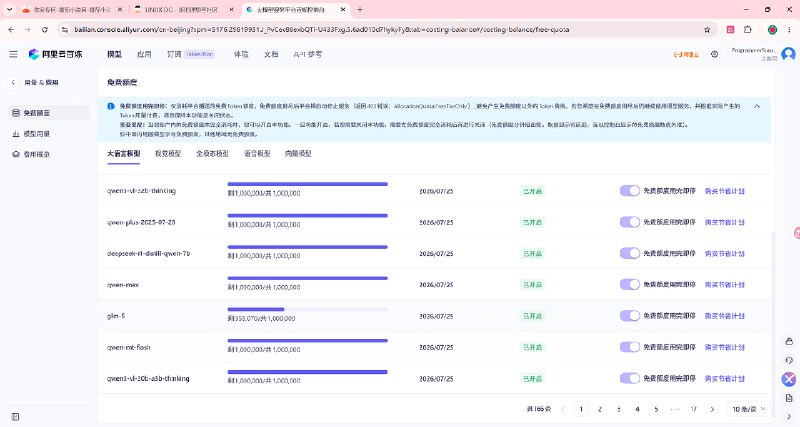Click the 模型用量 bar chart sidebar icon
Viewport: 800px width, 427px height.
pyautogui.click(x=16, y=134)
